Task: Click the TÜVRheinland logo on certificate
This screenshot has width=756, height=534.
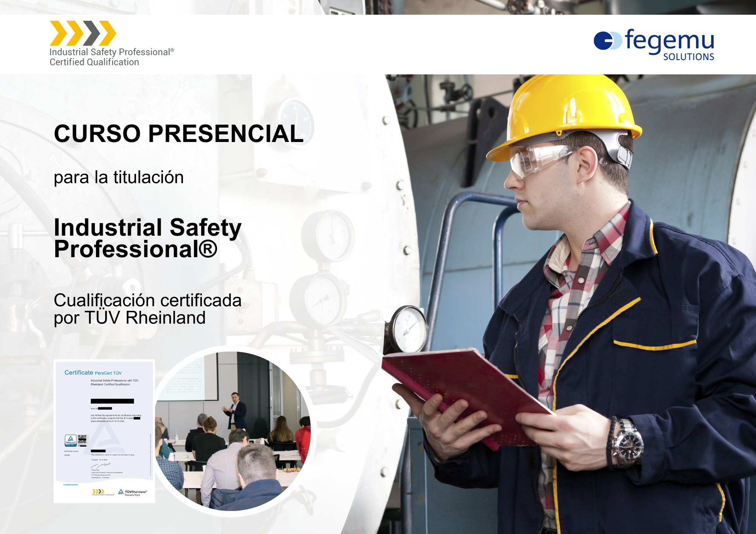Action: 133,492
